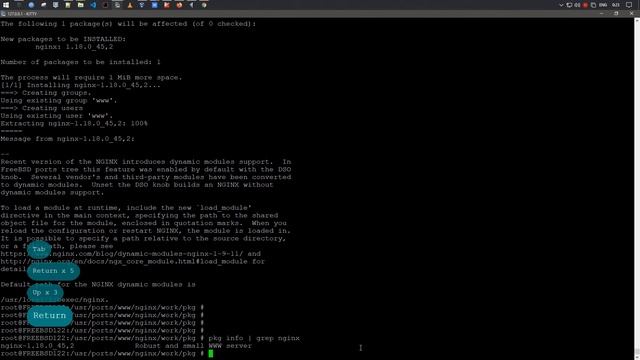Open the Windows Start menu
The width and height of the screenshot is (640, 360).
[6, 5]
